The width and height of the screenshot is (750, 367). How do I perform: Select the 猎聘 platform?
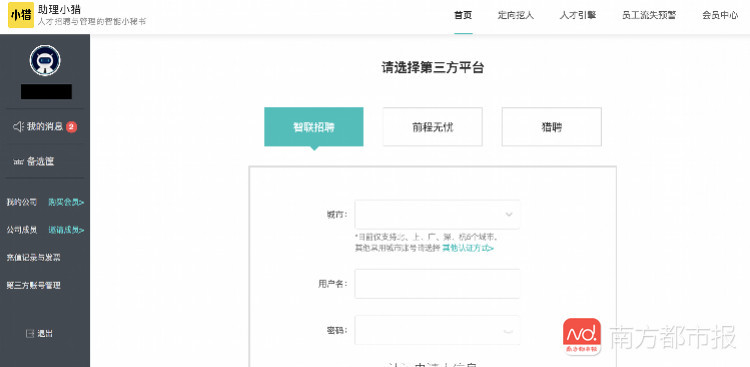tap(551, 127)
